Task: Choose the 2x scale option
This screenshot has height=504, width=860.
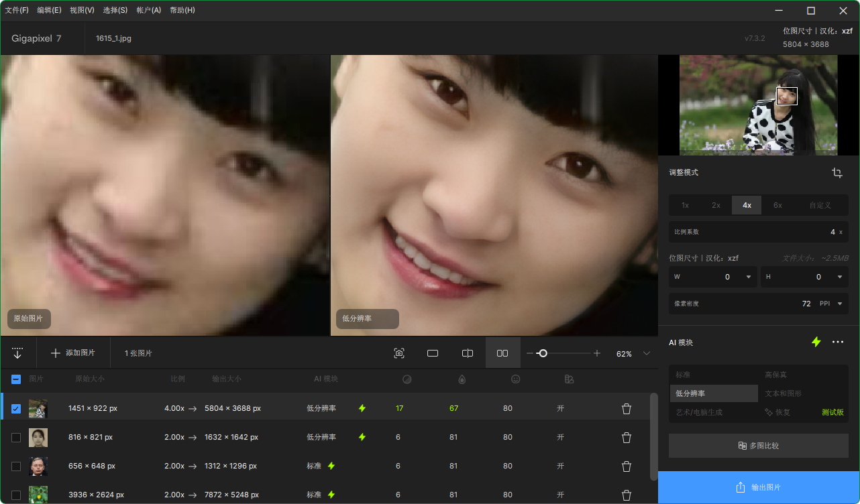Action: click(716, 205)
